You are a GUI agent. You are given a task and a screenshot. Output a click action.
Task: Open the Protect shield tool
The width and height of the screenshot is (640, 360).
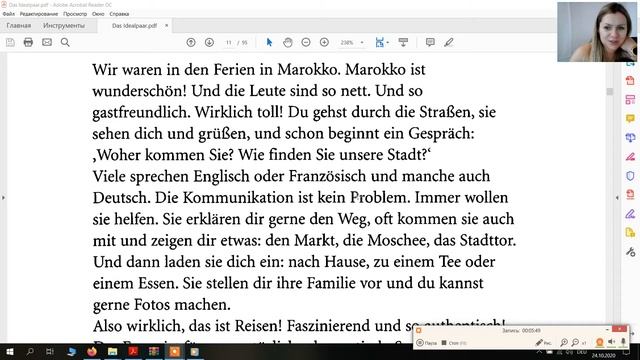[x=630, y=176]
